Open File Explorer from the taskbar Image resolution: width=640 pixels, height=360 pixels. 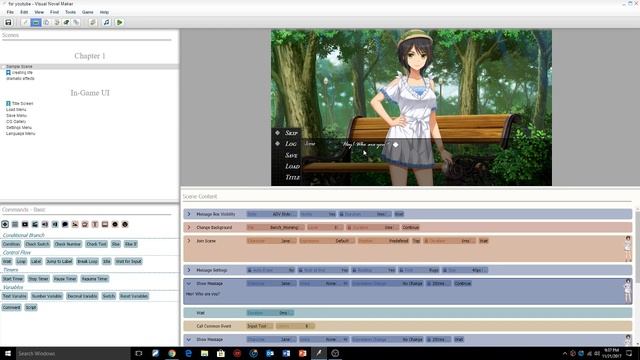[x=204, y=353]
